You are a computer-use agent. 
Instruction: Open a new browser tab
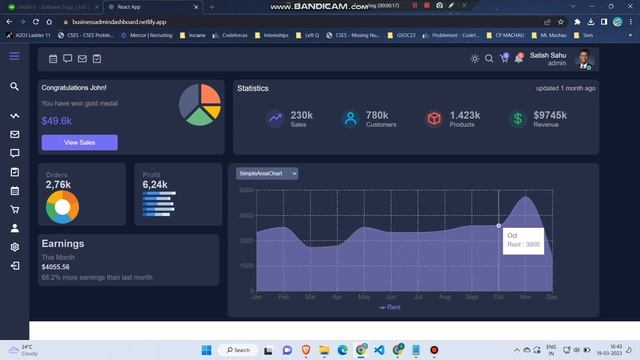point(212,7)
